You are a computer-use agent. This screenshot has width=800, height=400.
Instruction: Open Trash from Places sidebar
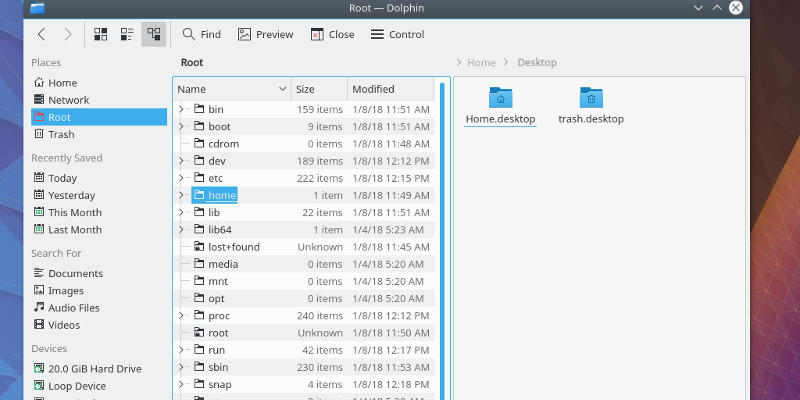pos(61,134)
